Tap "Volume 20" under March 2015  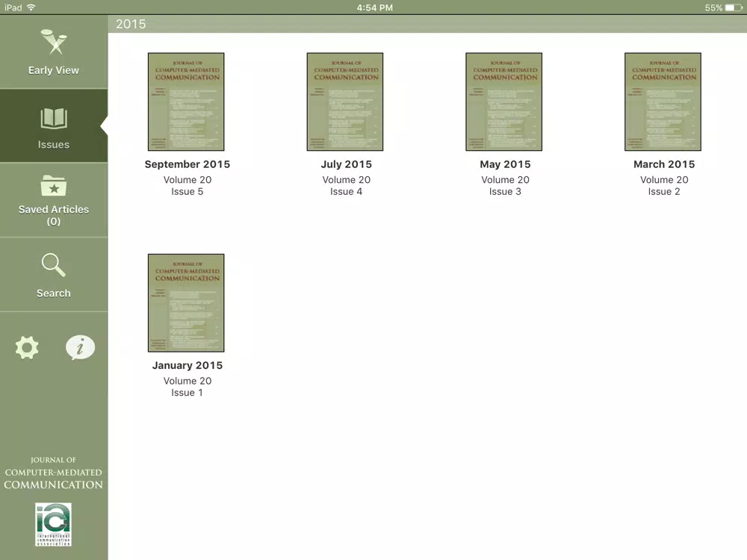click(664, 179)
